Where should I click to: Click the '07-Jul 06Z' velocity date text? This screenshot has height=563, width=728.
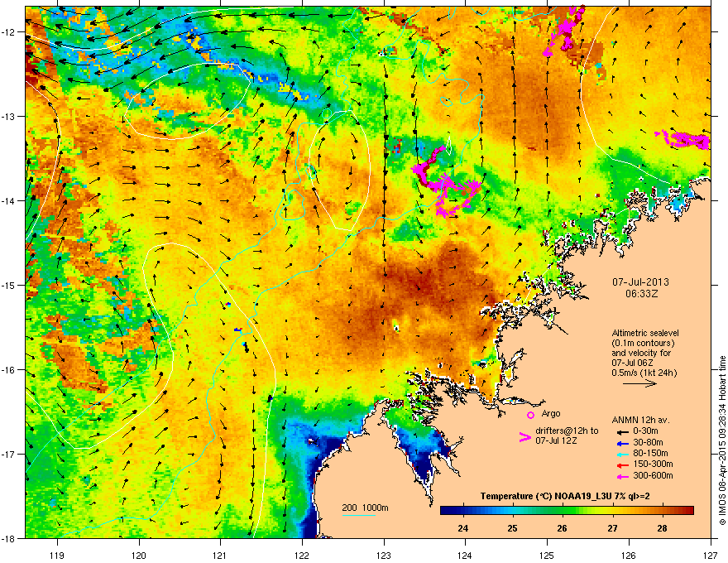[631, 363]
